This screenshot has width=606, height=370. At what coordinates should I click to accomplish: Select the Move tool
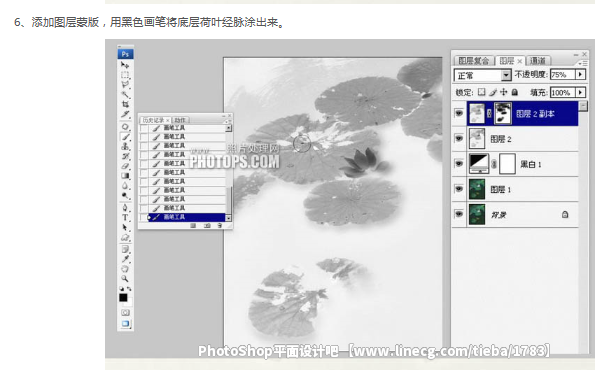tap(125, 65)
